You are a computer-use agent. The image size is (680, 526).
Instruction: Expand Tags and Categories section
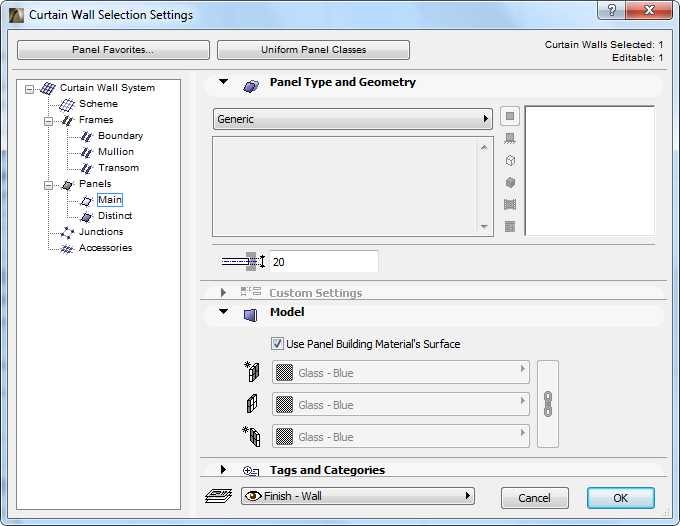click(x=223, y=470)
